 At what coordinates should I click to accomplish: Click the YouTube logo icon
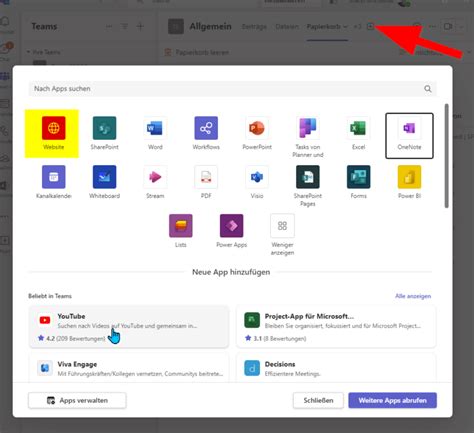[x=45, y=320]
